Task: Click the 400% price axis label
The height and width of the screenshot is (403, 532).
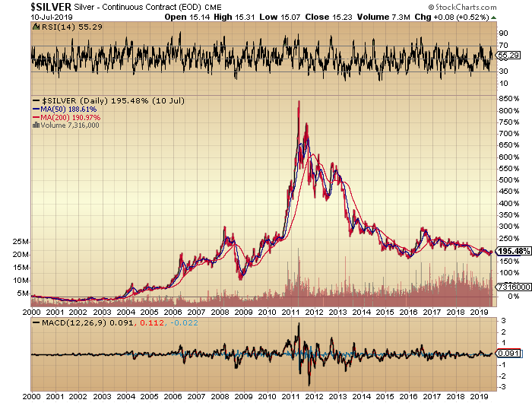Action: [x=508, y=204]
